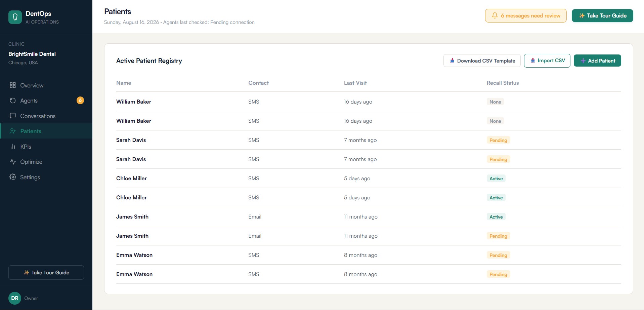Select the first William Baker row name

coord(134,102)
